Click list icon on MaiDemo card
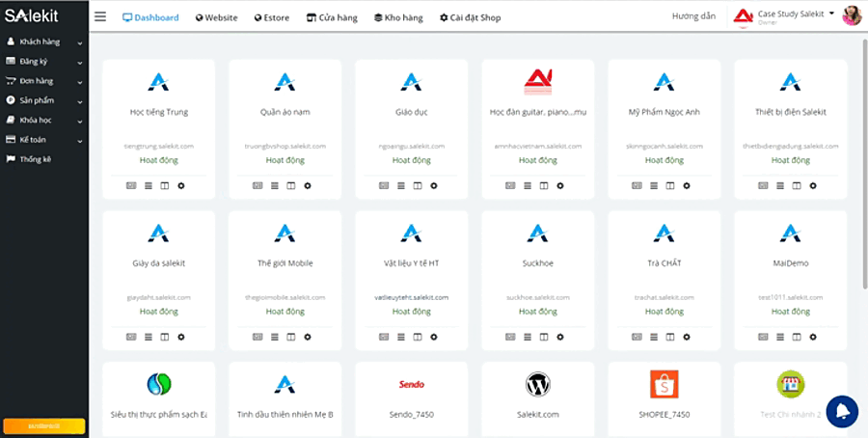This screenshot has width=868, height=438. click(780, 337)
